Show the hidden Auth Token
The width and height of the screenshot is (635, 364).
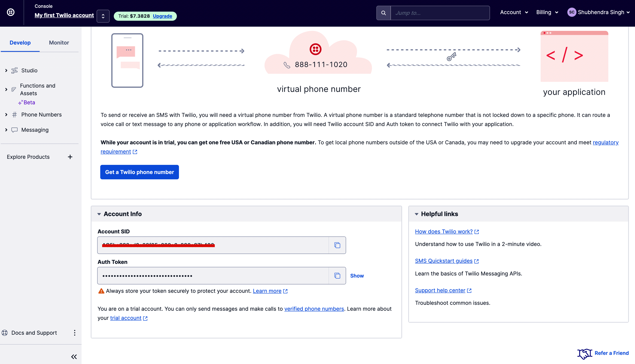coord(357,276)
